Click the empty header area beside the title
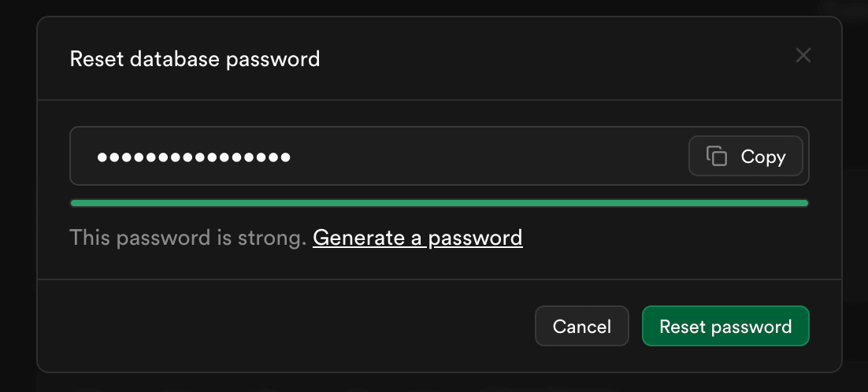Screen dimensions: 868x392 [x=551, y=58]
